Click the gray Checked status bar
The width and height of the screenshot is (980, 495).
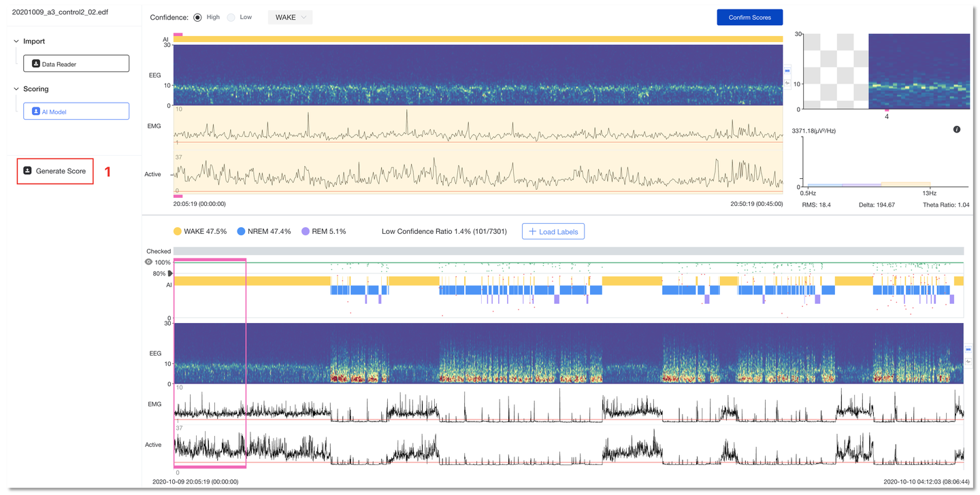click(568, 251)
